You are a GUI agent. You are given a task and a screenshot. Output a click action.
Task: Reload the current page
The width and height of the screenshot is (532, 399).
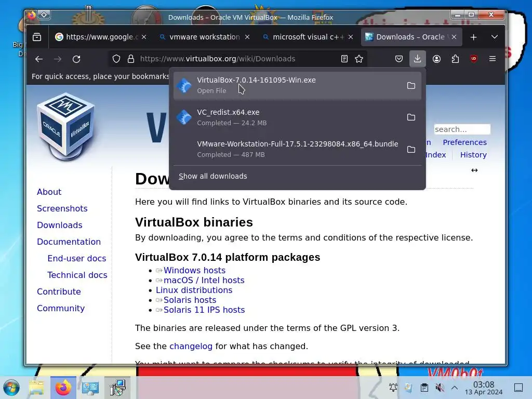pyautogui.click(x=76, y=59)
